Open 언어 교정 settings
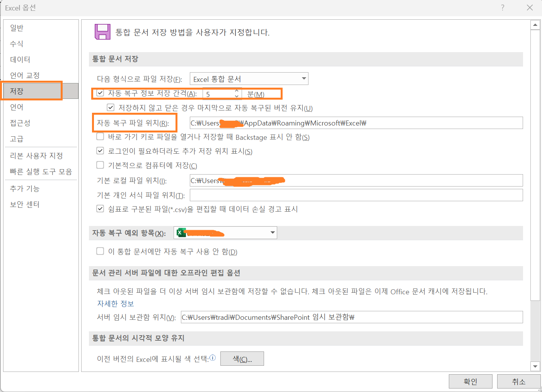Viewport: 542px width, 392px height. (25, 75)
